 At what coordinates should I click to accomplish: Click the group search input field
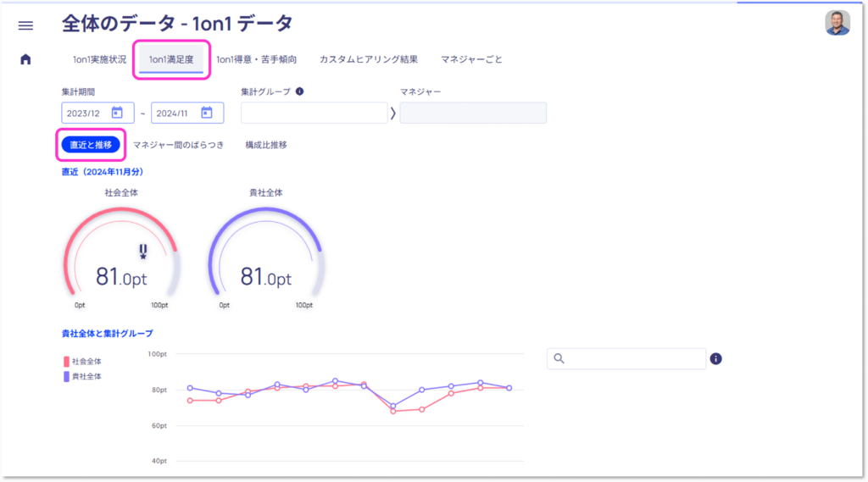[626, 358]
